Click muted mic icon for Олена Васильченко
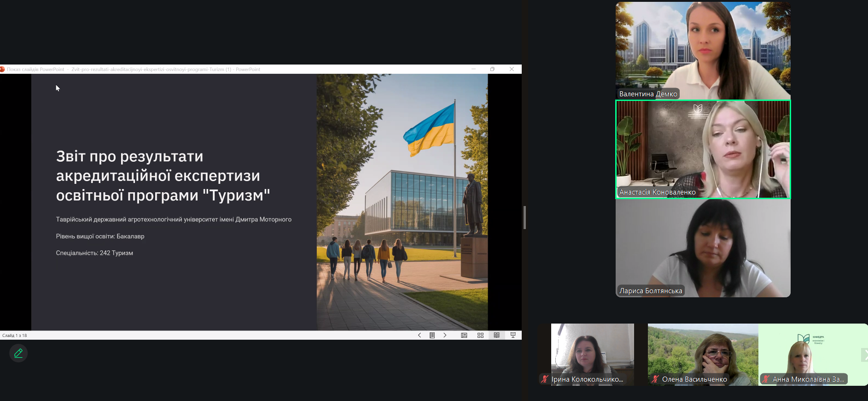Image resolution: width=868 pixels, height=401 pixels. tap(655, 379)
